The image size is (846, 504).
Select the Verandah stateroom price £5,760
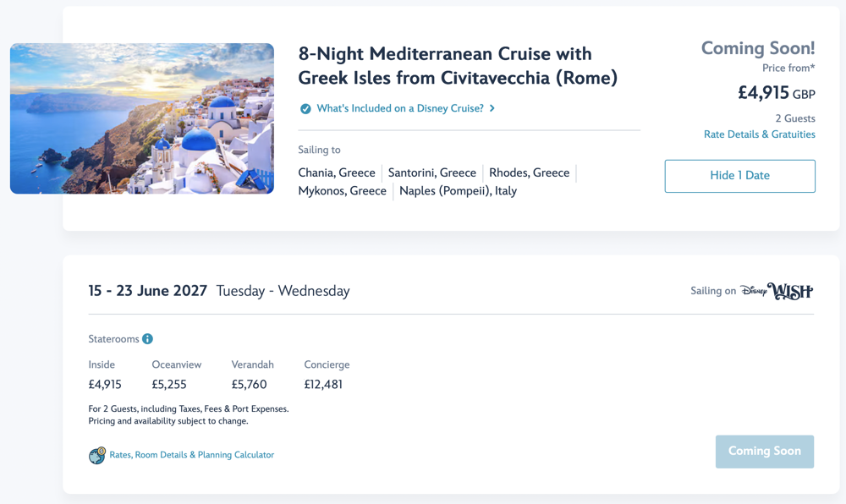click(249, 385)
